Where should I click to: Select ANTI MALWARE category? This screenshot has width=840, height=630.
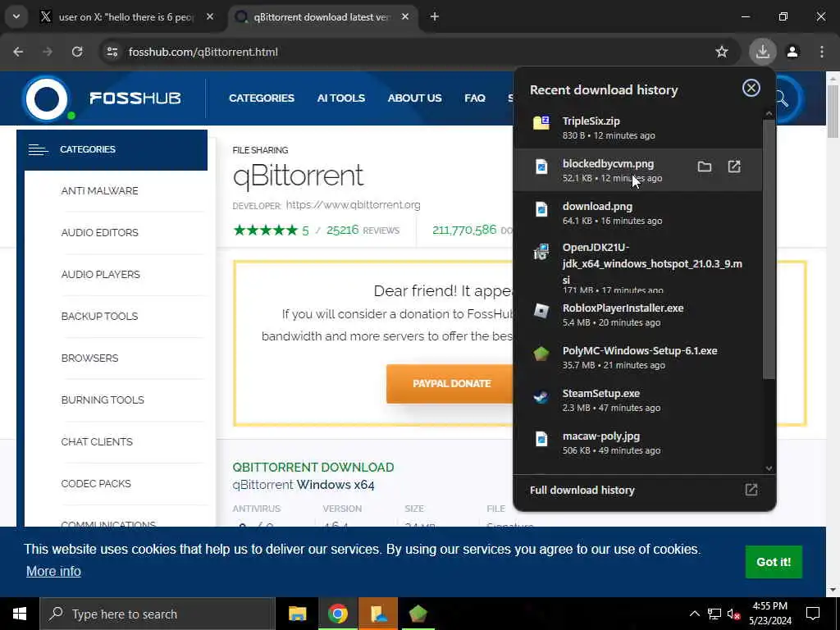tap(99, 190)
